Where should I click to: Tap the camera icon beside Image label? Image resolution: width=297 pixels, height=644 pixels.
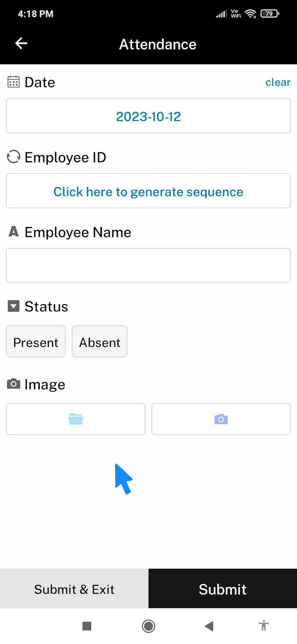pyautogui.click(x=14, y=384)
